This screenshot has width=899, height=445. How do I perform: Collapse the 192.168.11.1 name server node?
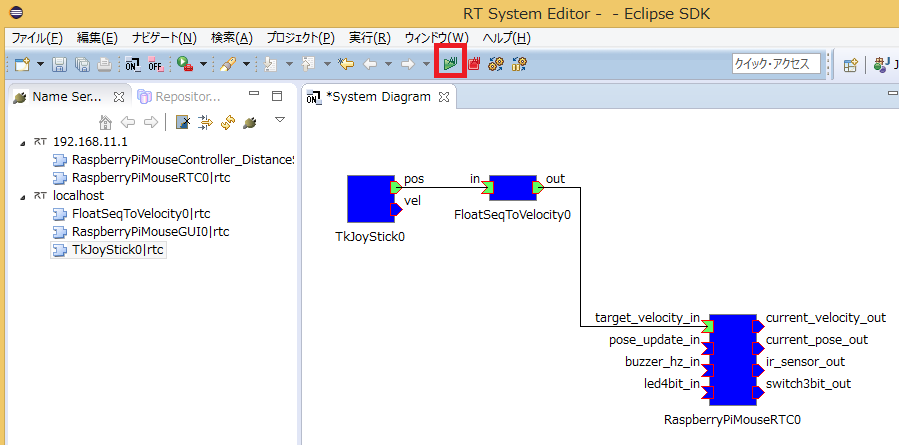click(23, 142)
